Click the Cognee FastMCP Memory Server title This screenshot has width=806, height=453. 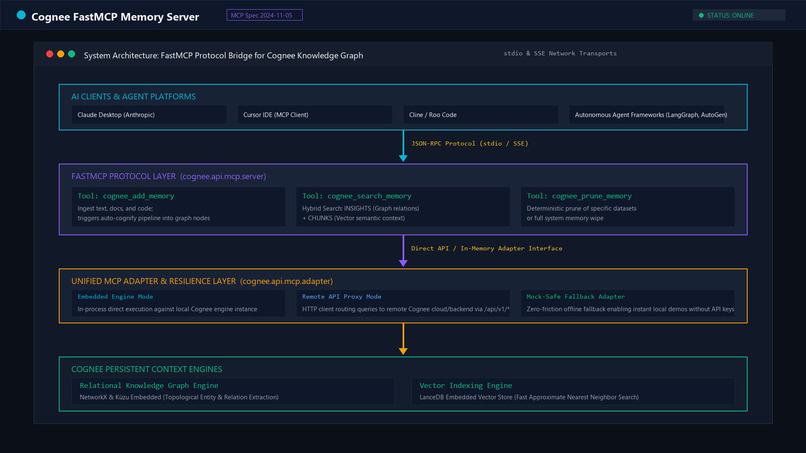(115, 17)
